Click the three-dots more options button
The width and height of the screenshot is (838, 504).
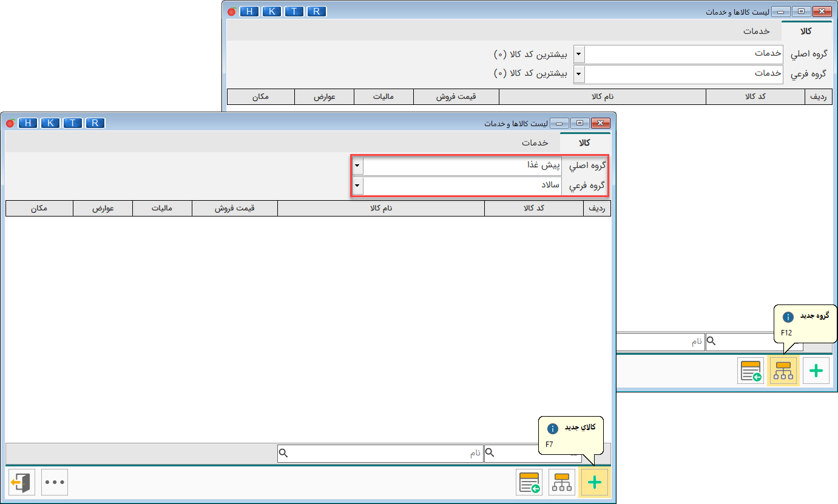pyautogui.click(x=55, y=483)
